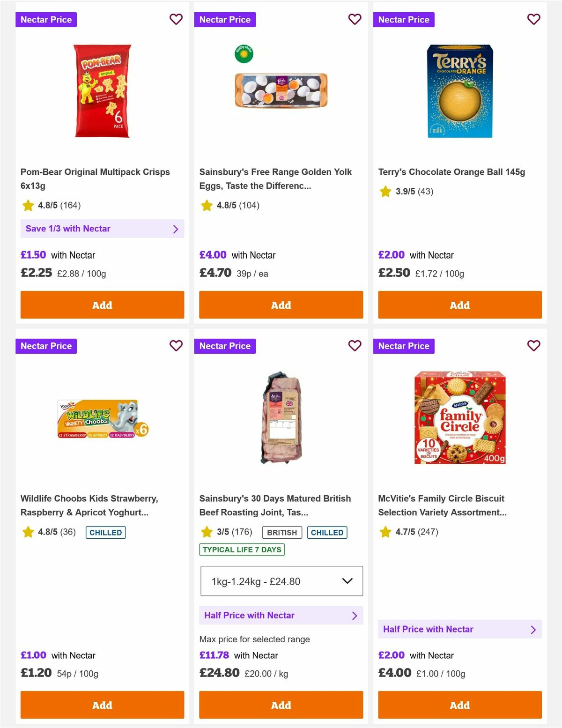Click the Nectar Price badge on Terry's Orange
562x728 pixels.
(x=404, y=19)
